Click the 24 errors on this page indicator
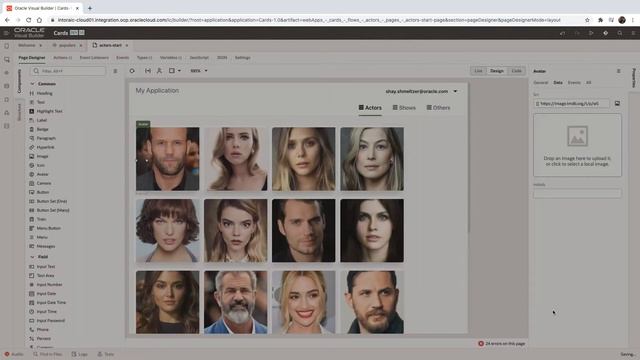 click(502, 344)
